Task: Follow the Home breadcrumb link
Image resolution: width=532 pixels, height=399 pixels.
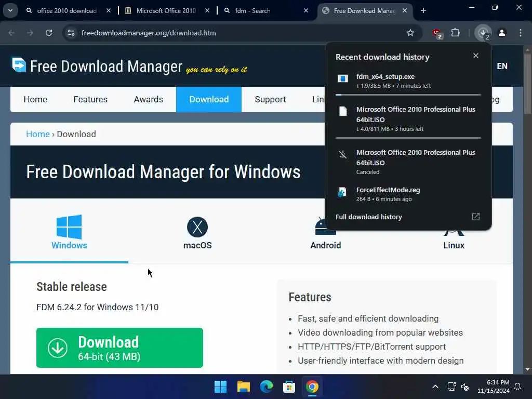Action: pyautogui.click(x=37, y=135)
